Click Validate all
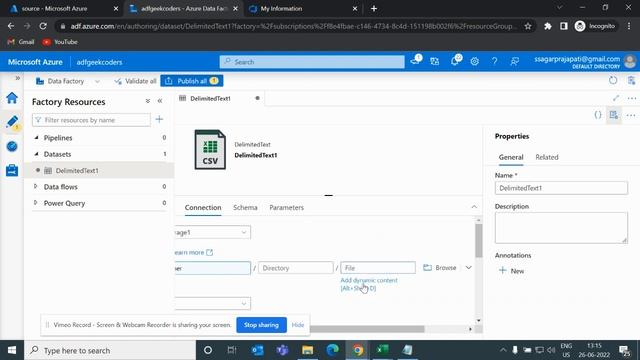This screenshot has height=360, width=640. click(135, 81)
